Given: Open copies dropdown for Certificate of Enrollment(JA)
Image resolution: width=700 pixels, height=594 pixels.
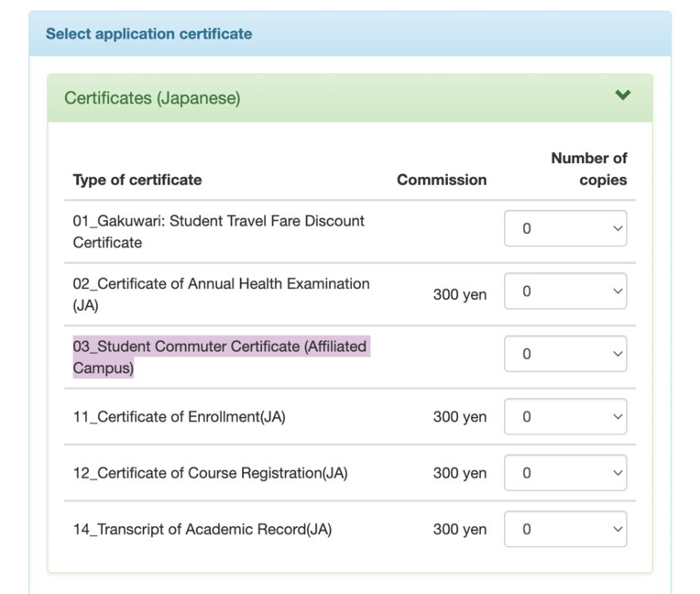Looking at the screenshot, I should point(565,417).
